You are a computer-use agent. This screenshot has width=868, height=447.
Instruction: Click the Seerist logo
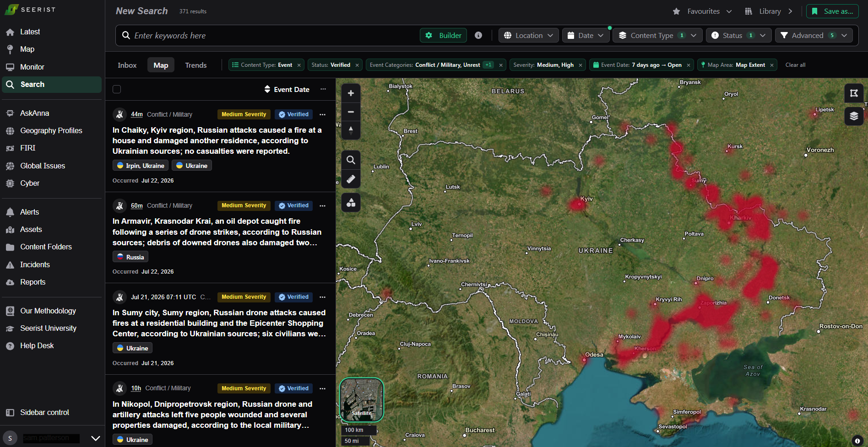click(30, 9)
